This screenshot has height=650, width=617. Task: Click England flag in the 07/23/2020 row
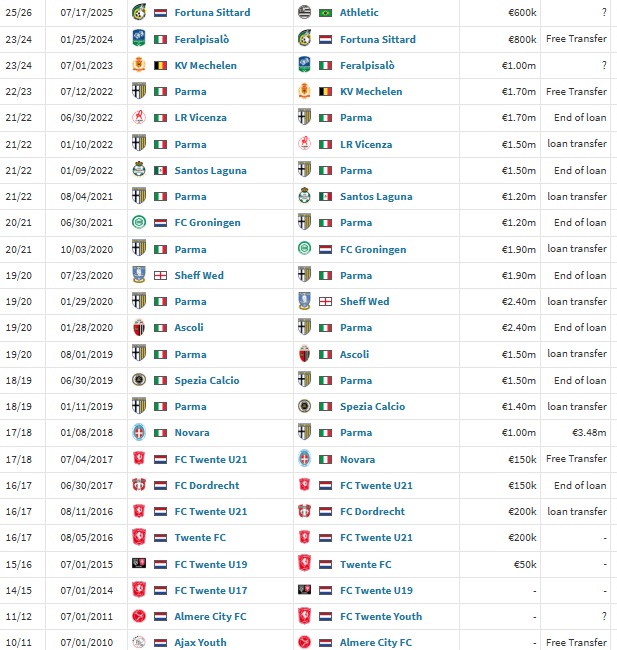(160, 275)
